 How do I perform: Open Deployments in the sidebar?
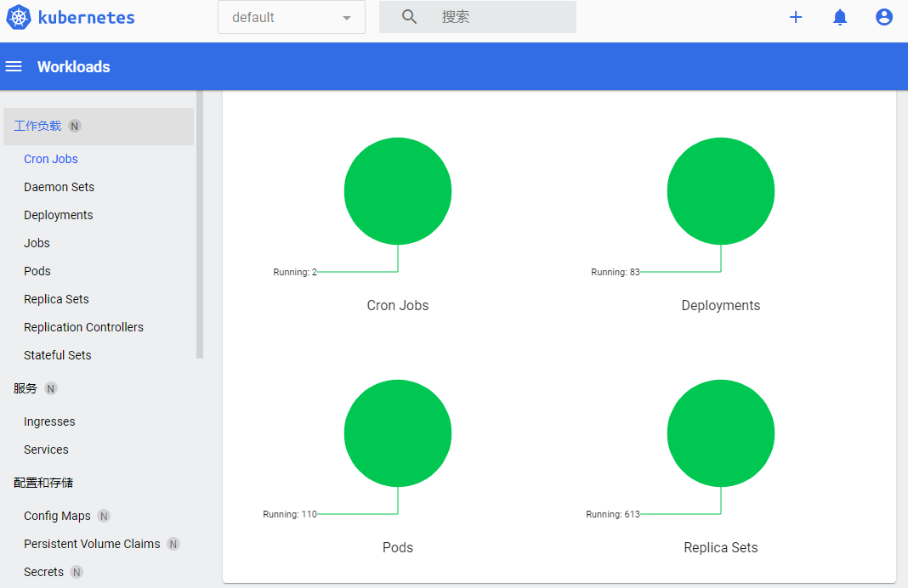[59, 215]
